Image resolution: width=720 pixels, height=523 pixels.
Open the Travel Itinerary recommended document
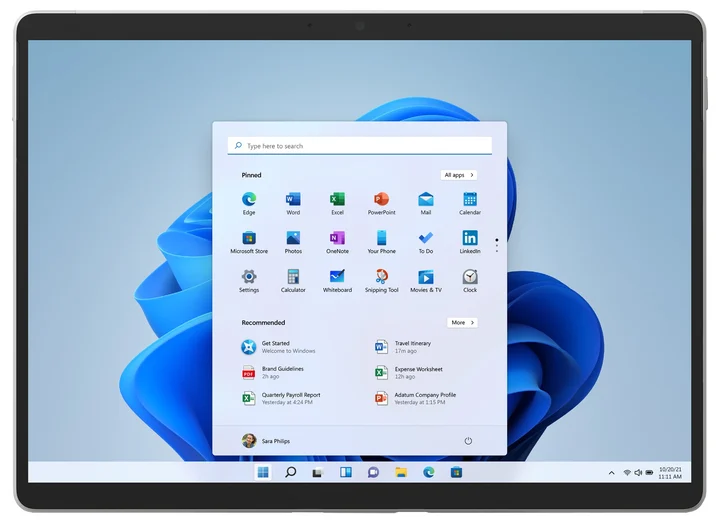click(412, 347)
